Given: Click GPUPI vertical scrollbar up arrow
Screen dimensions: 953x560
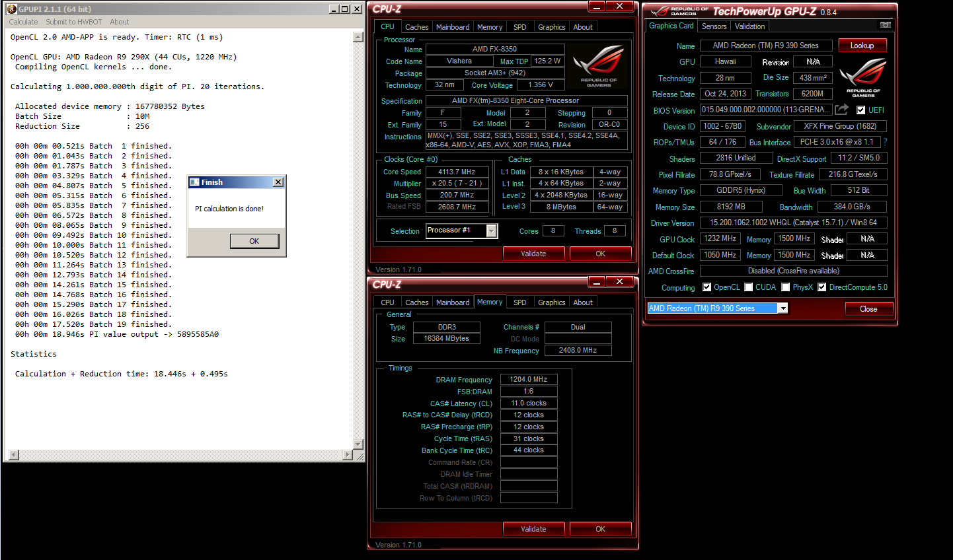Looking at the screenshot, I should coord(358,37).
